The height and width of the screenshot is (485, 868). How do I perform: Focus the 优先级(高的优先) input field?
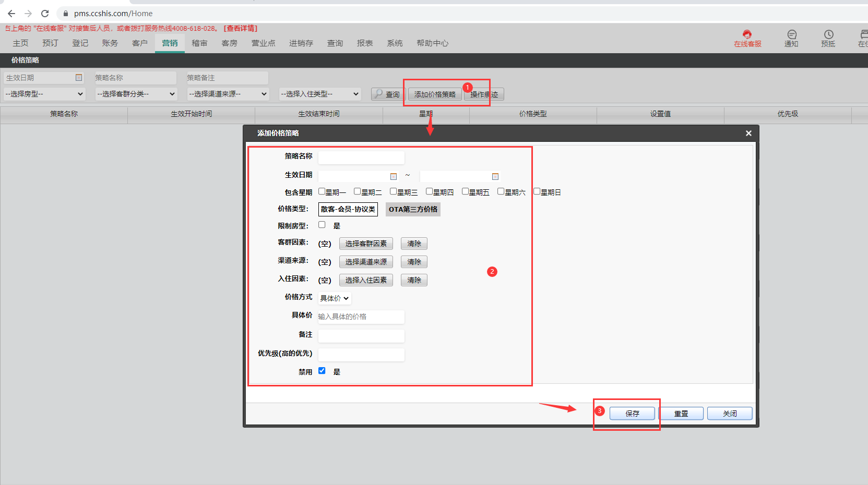click(x=361, y=355)
